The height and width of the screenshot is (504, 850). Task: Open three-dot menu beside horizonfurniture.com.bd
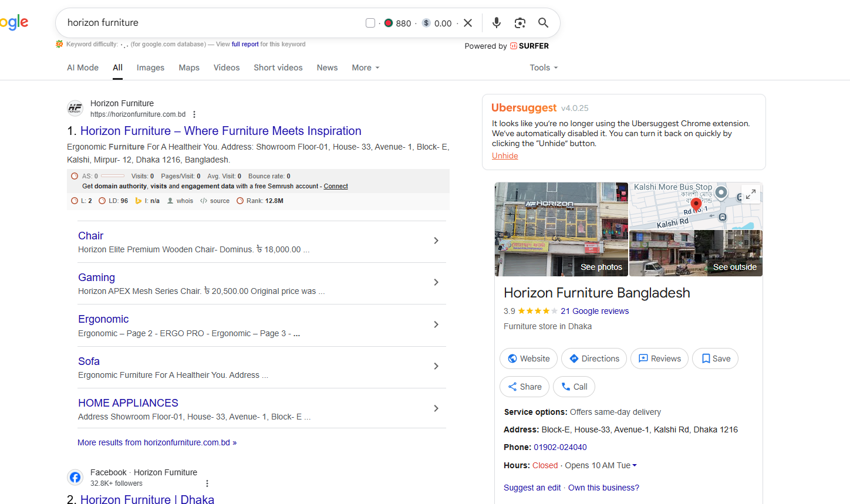pyautogui.click(x=194, y=114)
